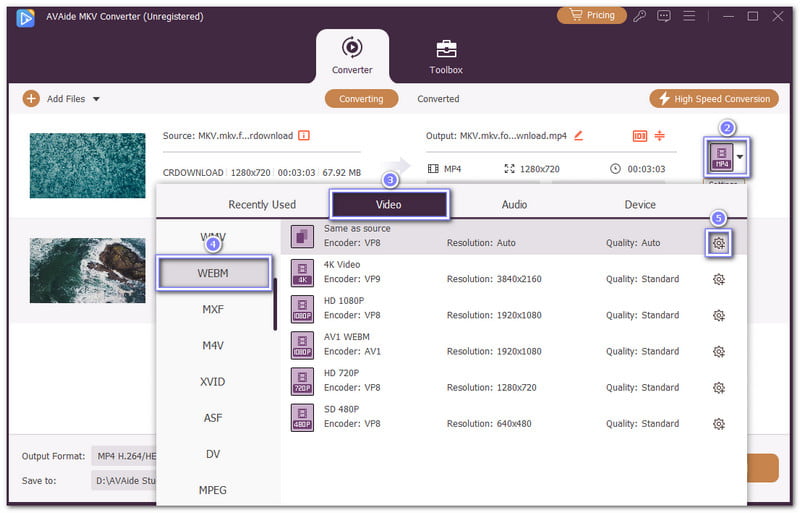Viewport: 800px width, 513px height.
Task: Open the Recently Used tab
Action: (262, 205)
